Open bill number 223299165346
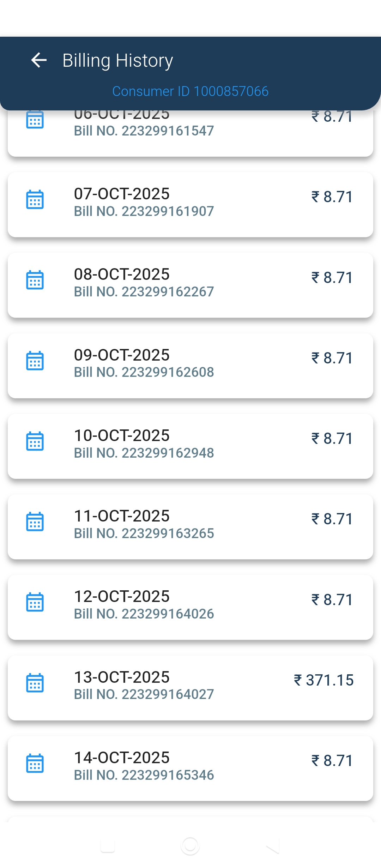The height and width of the screenshot is (868, 381). click(x=144, y=775)
